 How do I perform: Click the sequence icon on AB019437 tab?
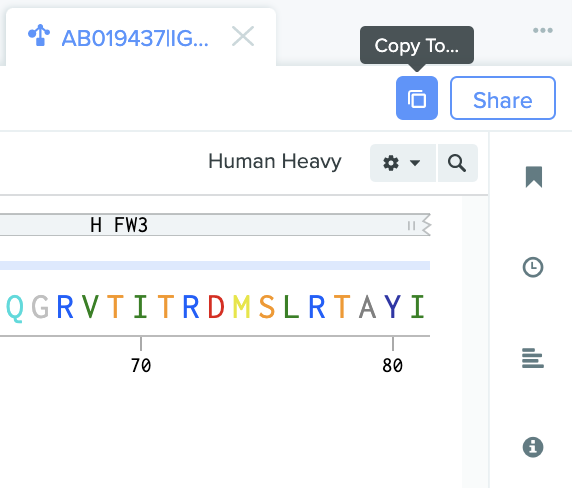[x=39, y=35]
